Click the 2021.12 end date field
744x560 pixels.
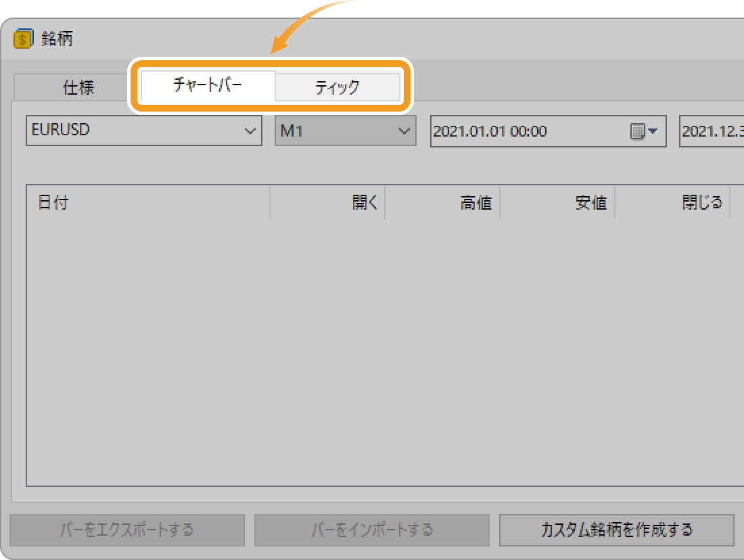coord(712,131)
